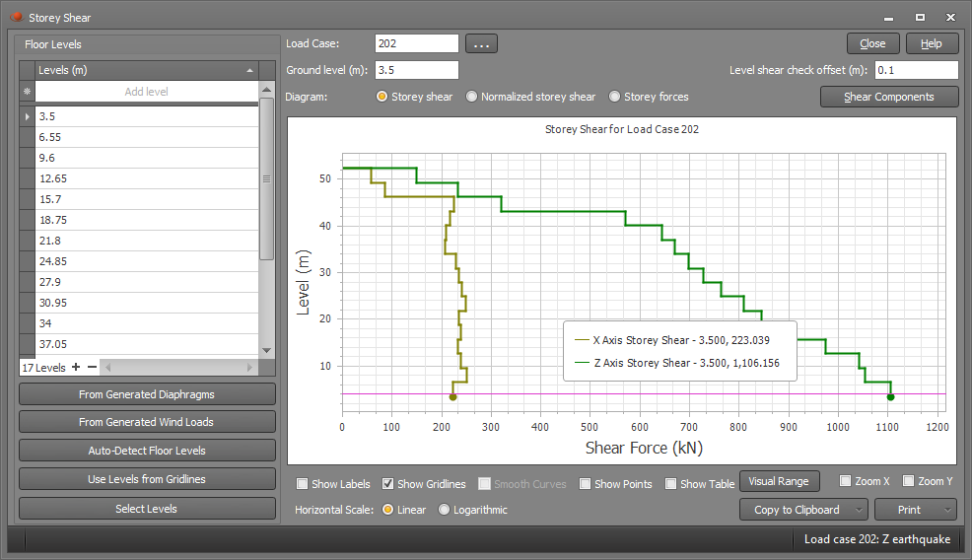Click olive X axis endpoint marker

click(x=452, y=397)
